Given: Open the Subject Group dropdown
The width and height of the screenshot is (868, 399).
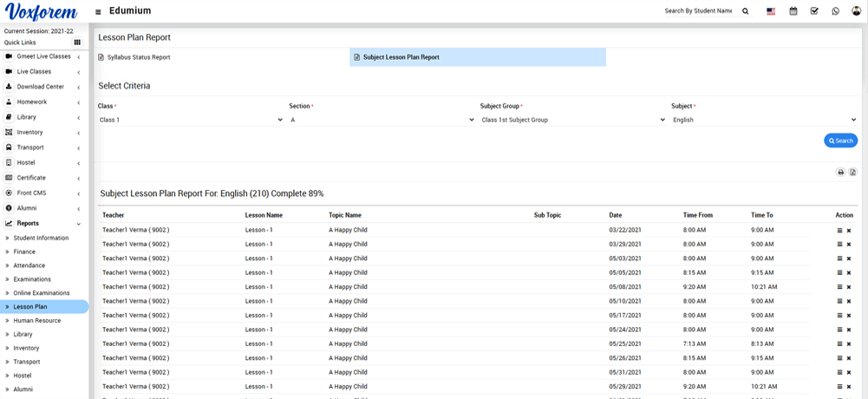Looking at the screenshot, I should pyautogui.click(x=572, y=120).
